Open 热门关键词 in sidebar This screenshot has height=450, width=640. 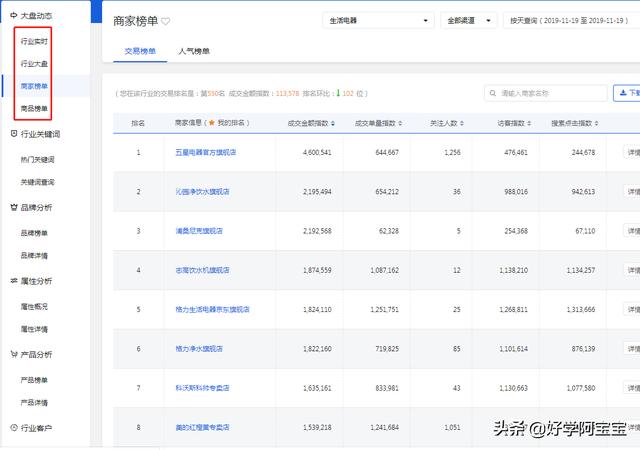tap(38, 160)
